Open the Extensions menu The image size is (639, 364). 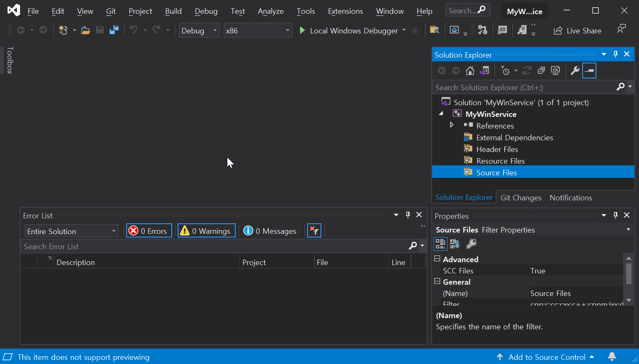tap(345, 11)
